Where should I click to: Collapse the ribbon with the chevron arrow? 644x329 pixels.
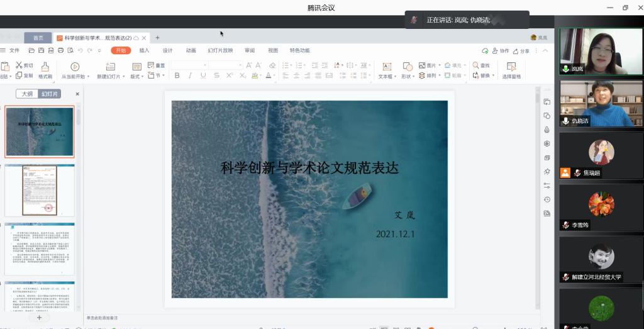tap(545, 51)
